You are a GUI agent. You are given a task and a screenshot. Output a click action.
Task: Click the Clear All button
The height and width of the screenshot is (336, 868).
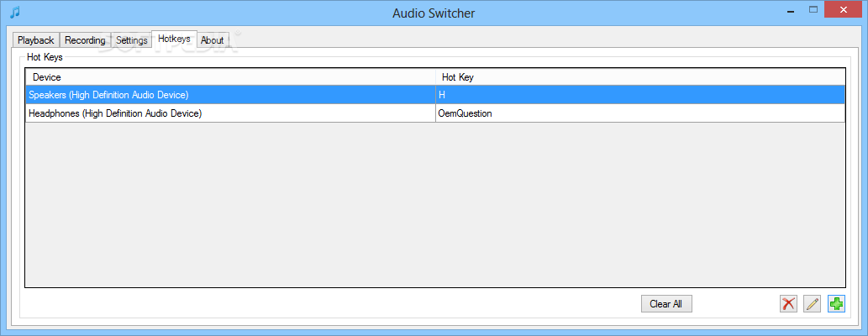666,304
